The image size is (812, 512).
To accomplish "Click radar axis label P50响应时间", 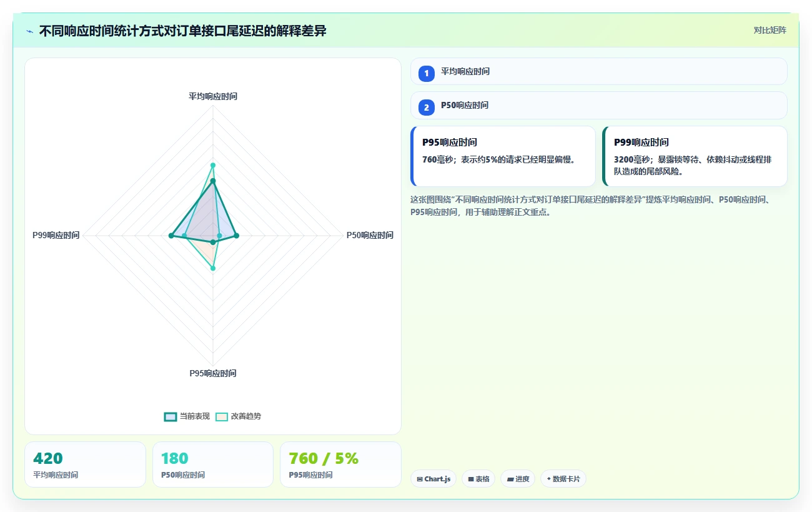I will pyautogui.click(x=370, y=235).
